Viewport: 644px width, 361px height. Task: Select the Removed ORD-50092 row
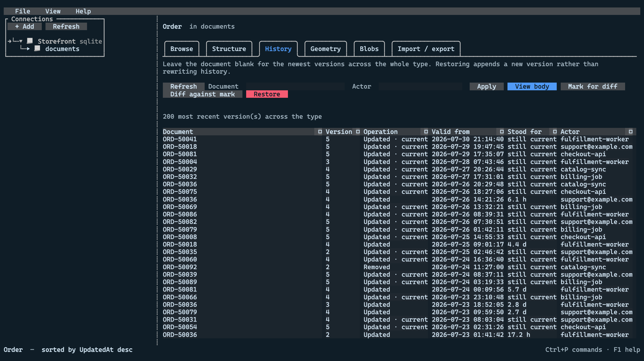point(399,267)
